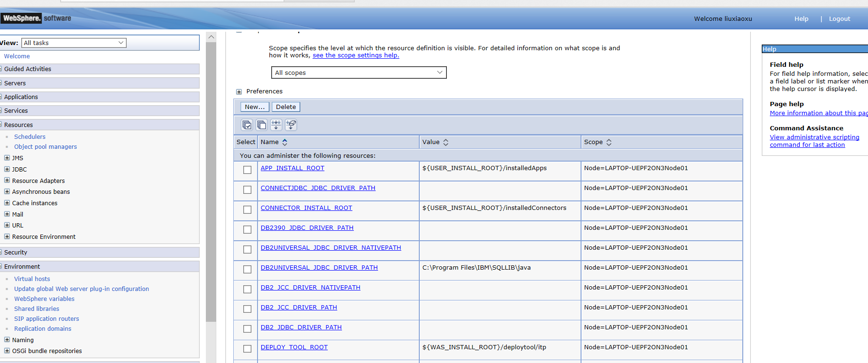Open Update global Web server plug-in configuration

[82, 289]
